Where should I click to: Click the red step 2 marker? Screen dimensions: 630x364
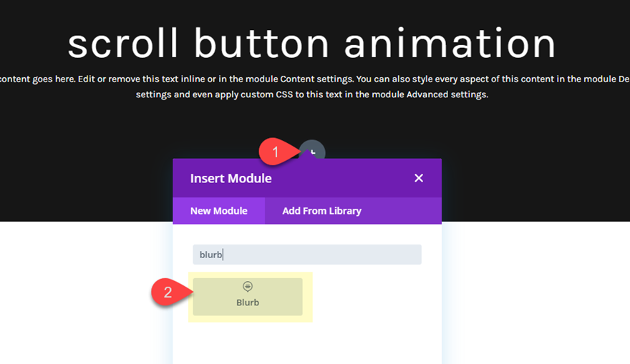point(168,292)
